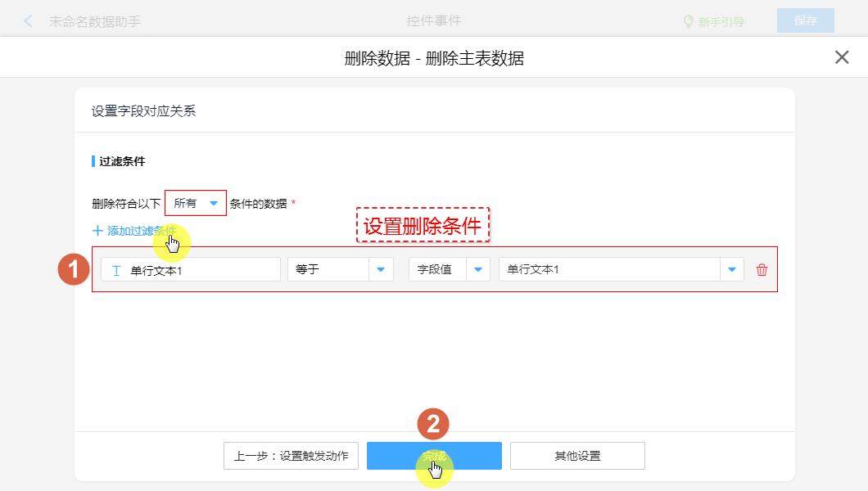Expand the right-hand 单行文本1 field dropdown

point(732,270)
